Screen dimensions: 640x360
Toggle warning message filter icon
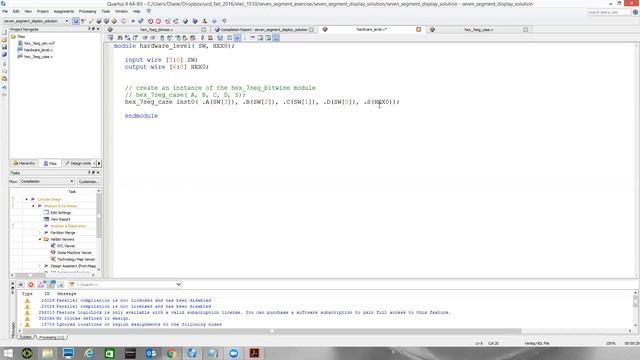click(51, 284)
